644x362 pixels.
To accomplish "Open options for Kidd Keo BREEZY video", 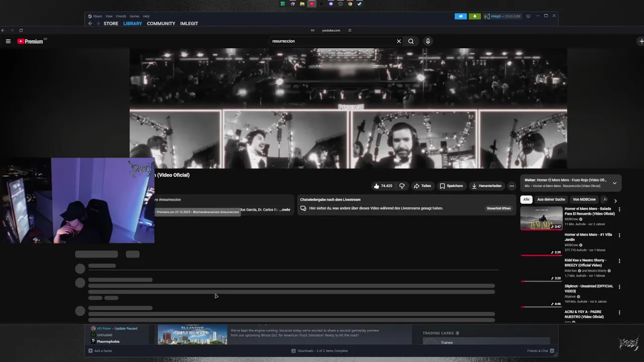I will click(x=619, y=261).
